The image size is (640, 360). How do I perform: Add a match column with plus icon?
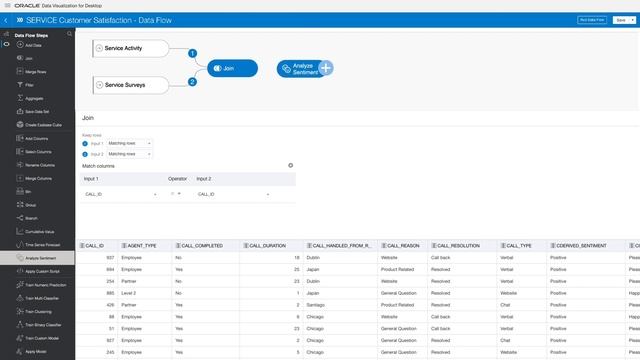click(291, 165)
